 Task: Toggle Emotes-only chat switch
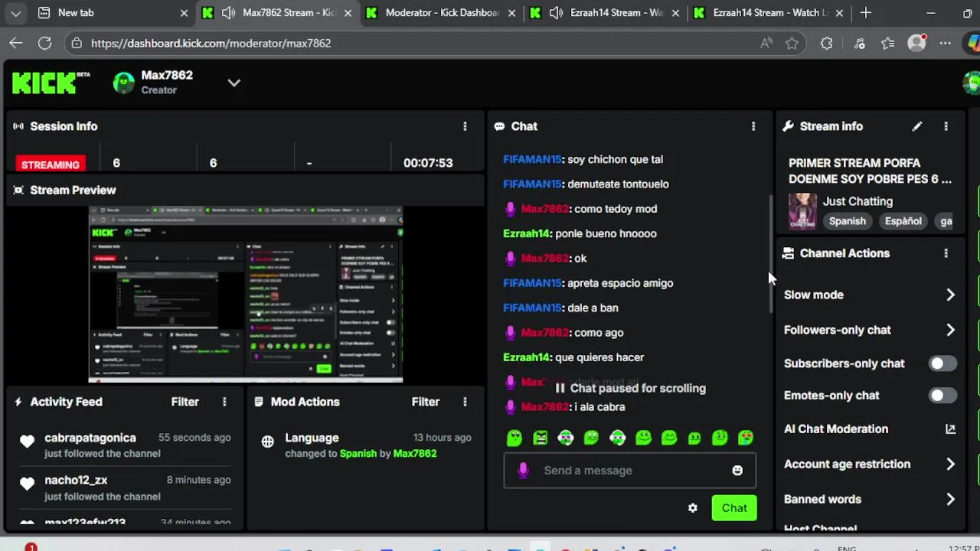tap(942, 396)
